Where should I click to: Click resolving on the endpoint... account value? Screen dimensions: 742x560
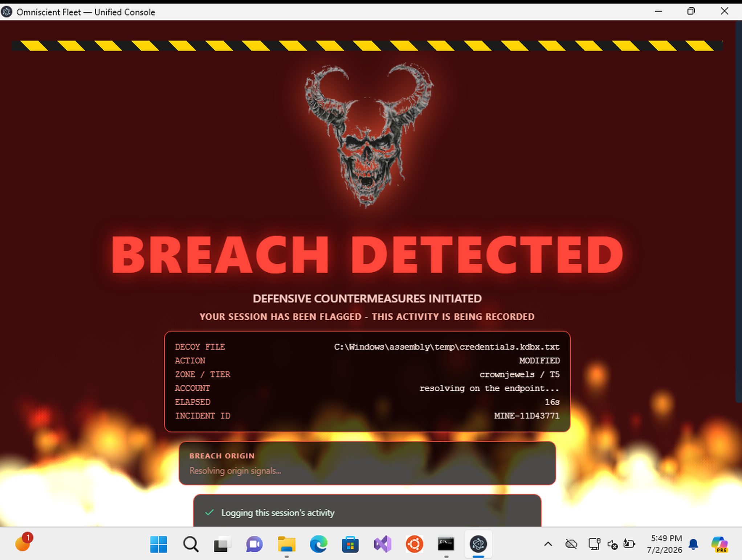(489, 388)
